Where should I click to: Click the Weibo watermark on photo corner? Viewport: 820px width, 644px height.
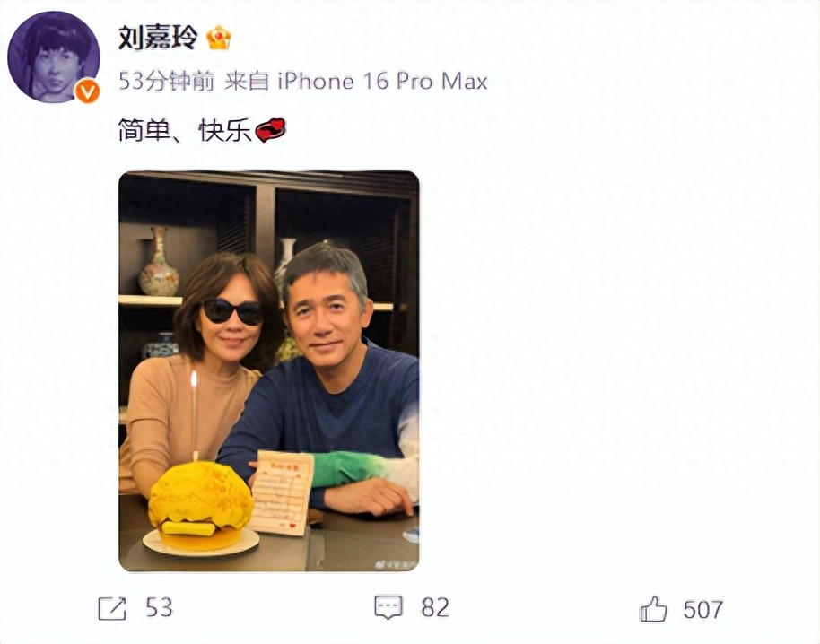coord(396,564)
